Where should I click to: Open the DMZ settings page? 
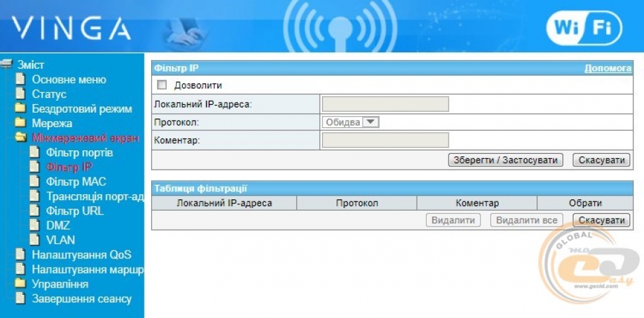pyautogui.click(x=58, y=225)
